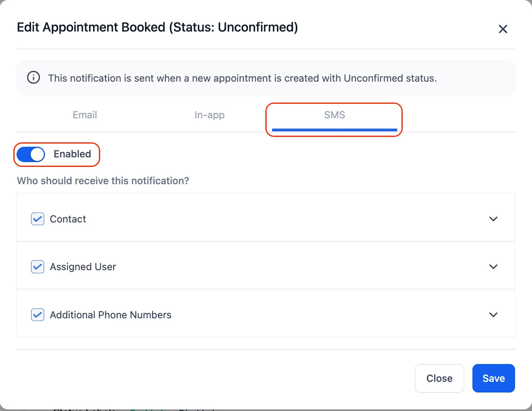Image resolution: width=532 pixels, height=411 pixels.
Task: Expand the Assigned User row chevron
Action: [x=493, y=267]
